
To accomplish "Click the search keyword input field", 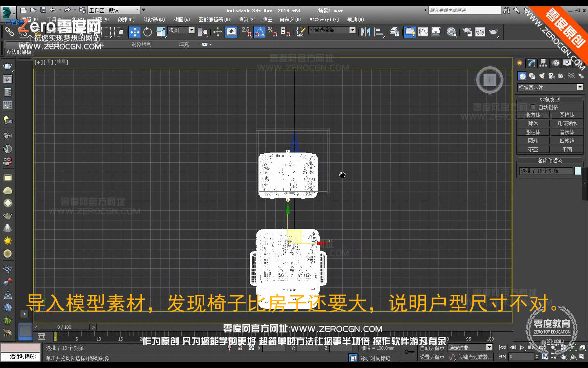I will click(465, 10).
